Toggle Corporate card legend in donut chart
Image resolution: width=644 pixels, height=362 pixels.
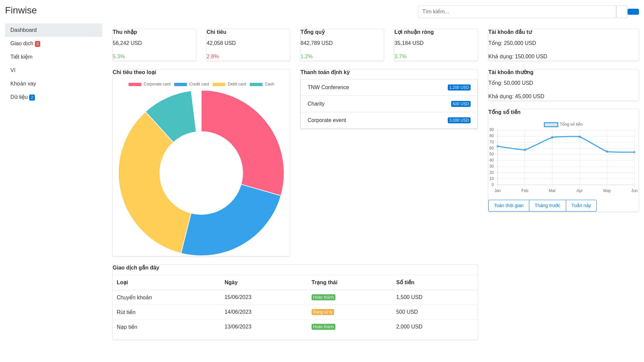[x=149, y=84]
